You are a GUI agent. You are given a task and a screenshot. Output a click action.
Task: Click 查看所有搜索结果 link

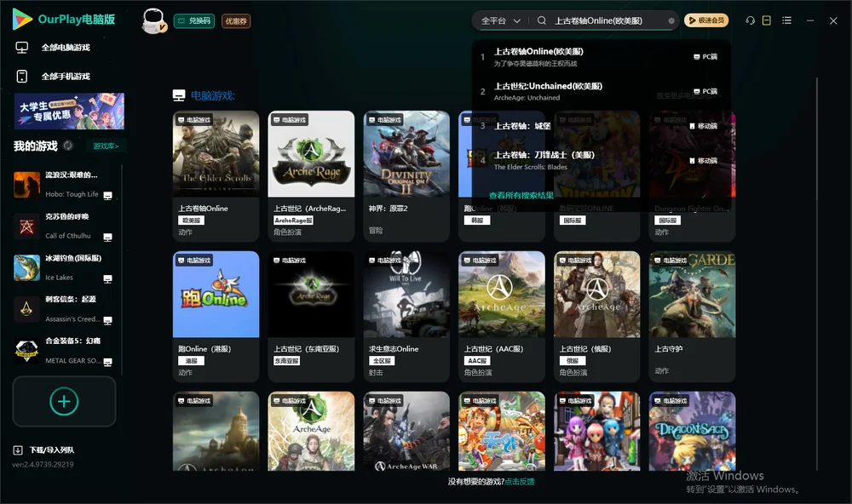tap(521, 195)
